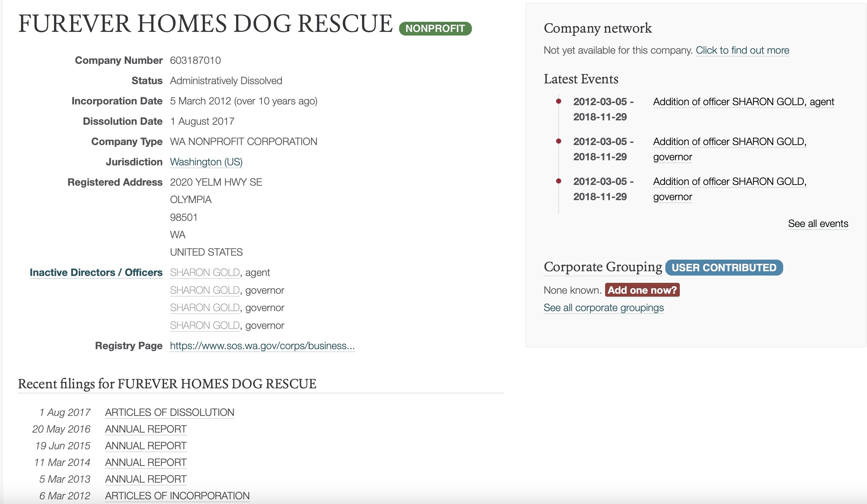Click the timeline dot beside the third event
The image size is (867, 504).
click(x=559, y=181)
